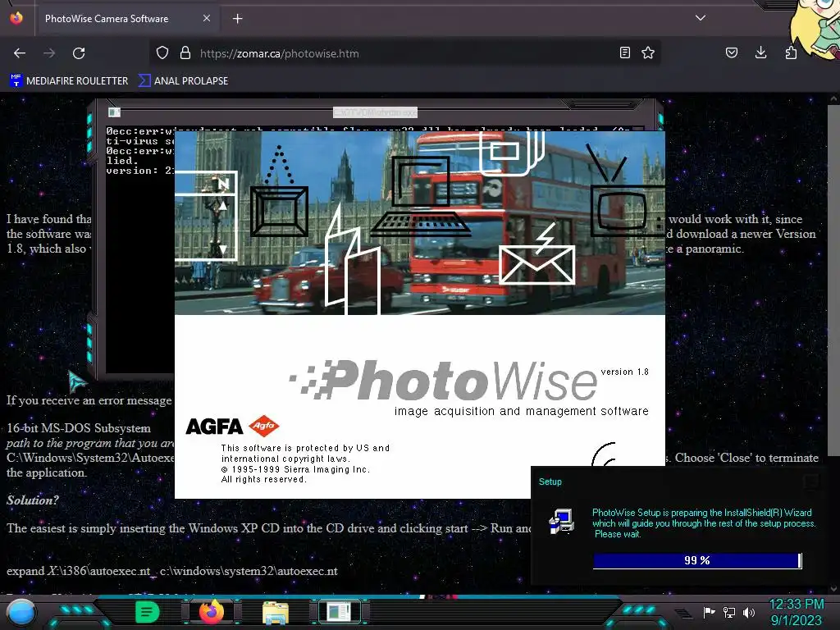Open the volume speaker tray icon
This screenshot has height=630, width=840.
tap(749, 612)
